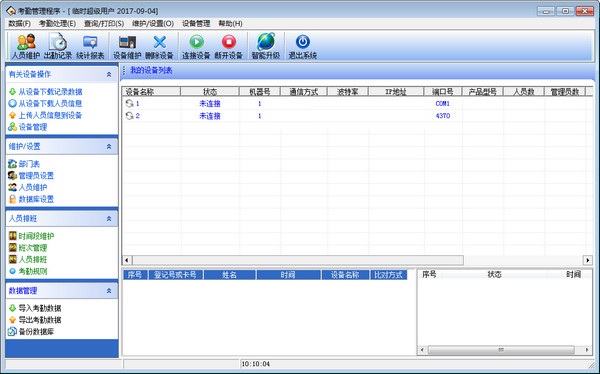Click the 导入考勤数据 icon
This screenshot has width=600, height=374.
tap(12, 308)
